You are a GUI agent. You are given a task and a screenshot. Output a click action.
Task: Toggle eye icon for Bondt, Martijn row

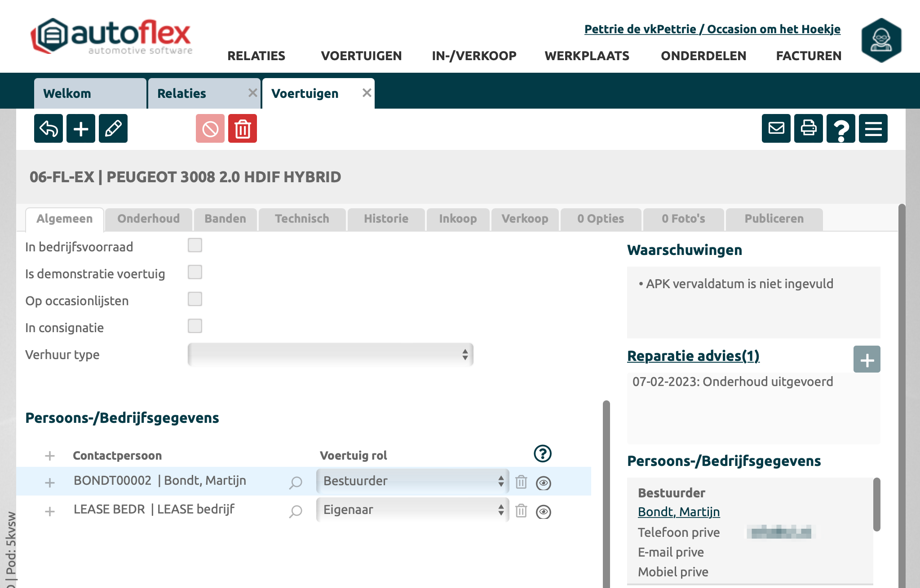[544, 483]
